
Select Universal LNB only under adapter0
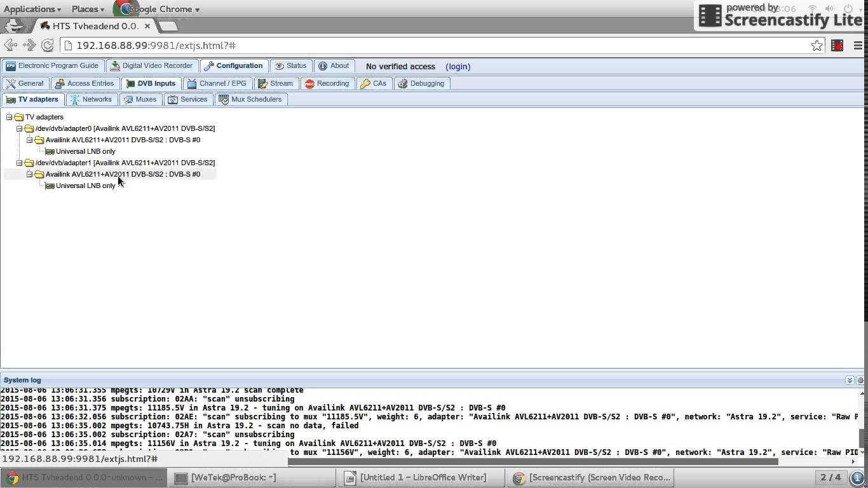(86, 151)
